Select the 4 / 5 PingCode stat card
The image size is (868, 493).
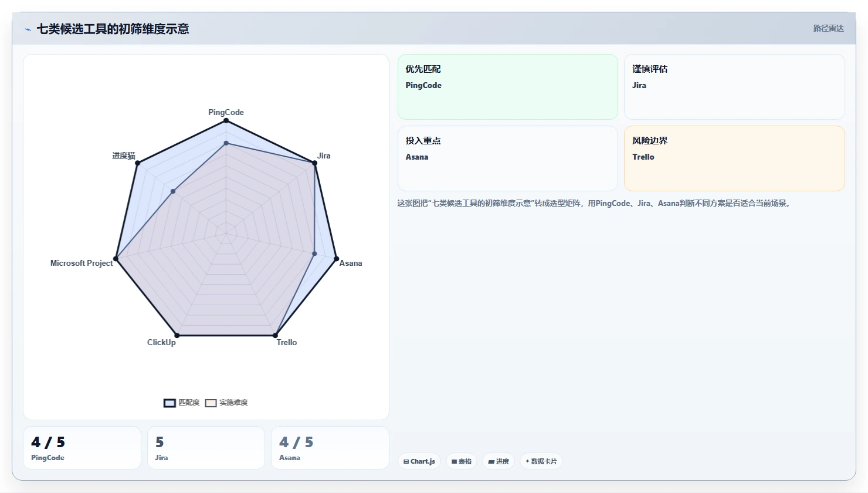82,448
